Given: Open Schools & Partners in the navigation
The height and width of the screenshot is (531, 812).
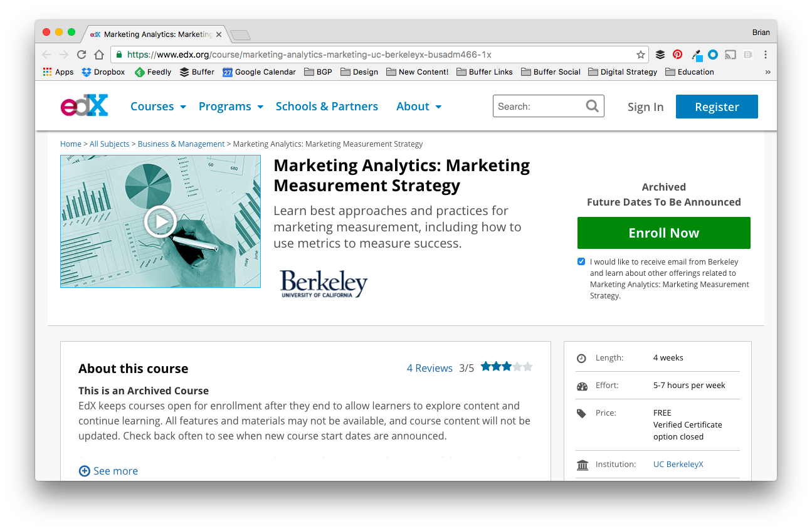Looking at the screenshot, I should click(327, 106).
